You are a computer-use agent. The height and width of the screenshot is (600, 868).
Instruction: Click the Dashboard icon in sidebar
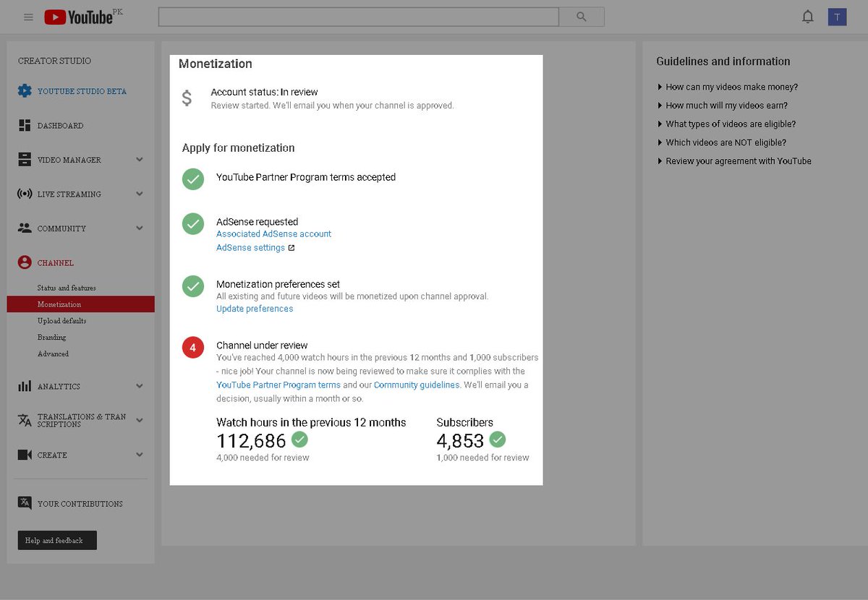point(25,125)
